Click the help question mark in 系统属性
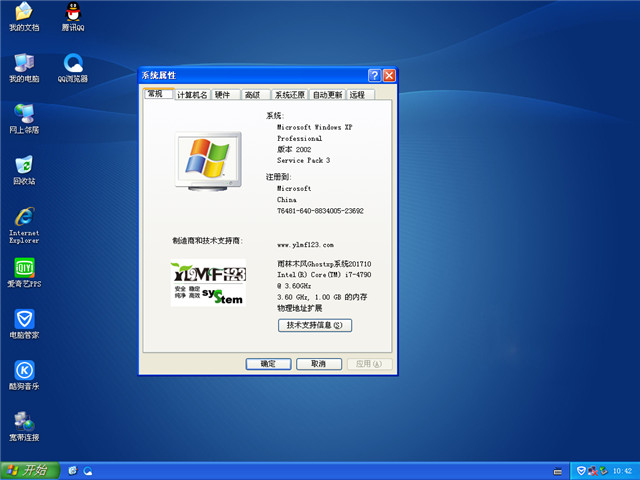Screen dimensions: 640x480 [374, 76]
